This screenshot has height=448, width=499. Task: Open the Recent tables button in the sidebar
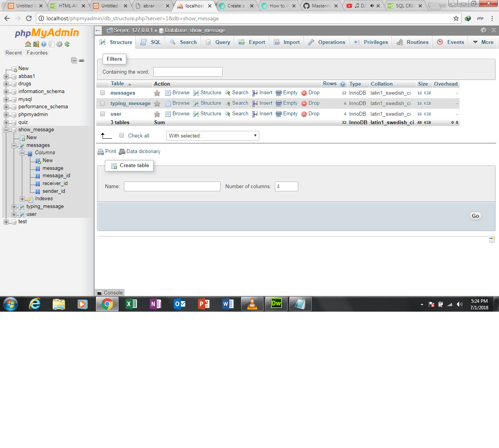(14, 53)
